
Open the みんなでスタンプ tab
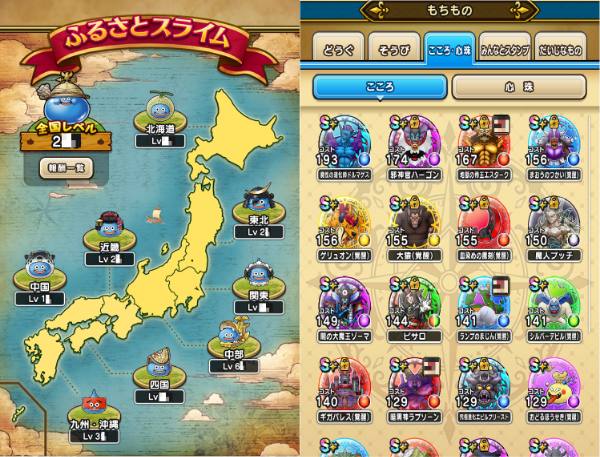(505, 49)
